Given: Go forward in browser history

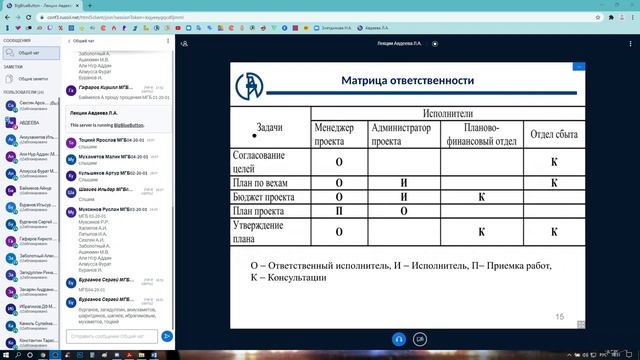Looking at the screenshot, I should pyautogui.click(x=18, y=18).
